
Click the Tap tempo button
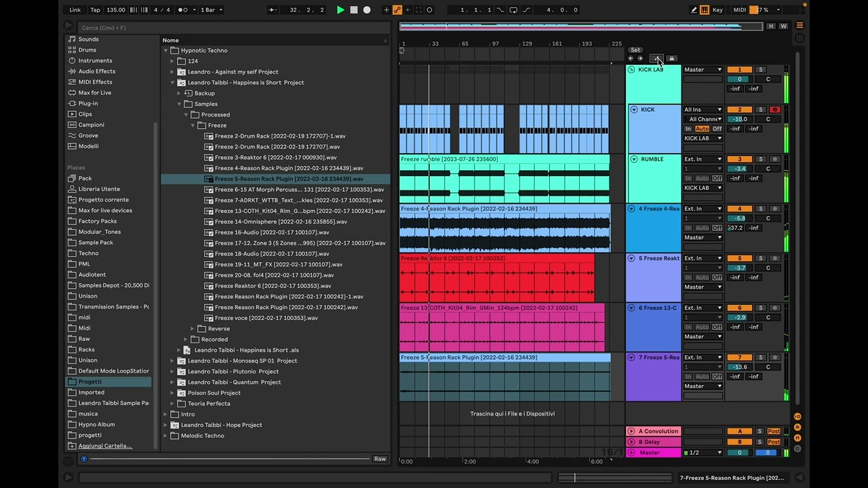pos(95,10)
